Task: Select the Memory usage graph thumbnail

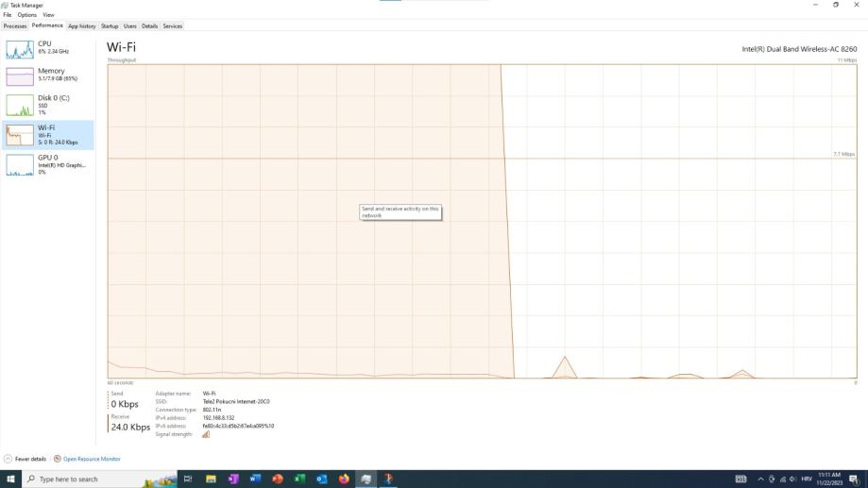Action: click(20, 76)
